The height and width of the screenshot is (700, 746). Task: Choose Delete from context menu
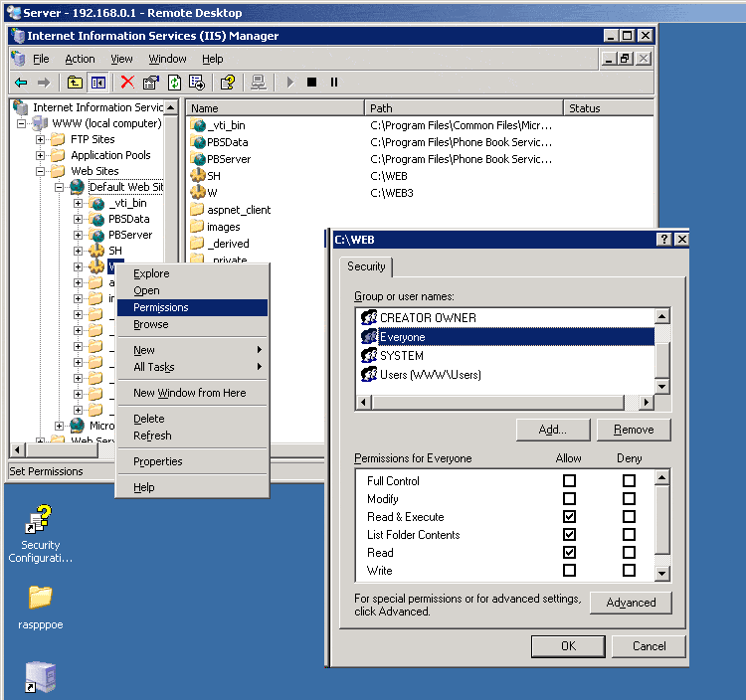coord(192,419)
